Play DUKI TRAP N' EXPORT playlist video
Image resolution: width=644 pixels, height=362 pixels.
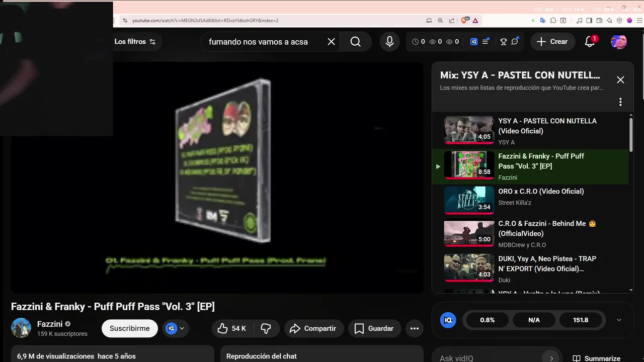click(x=530, y=268)
